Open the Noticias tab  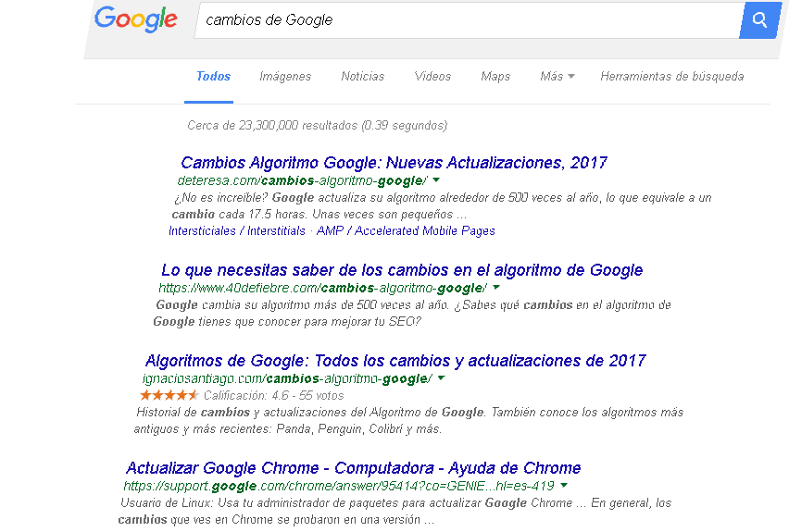pos(362,77)
